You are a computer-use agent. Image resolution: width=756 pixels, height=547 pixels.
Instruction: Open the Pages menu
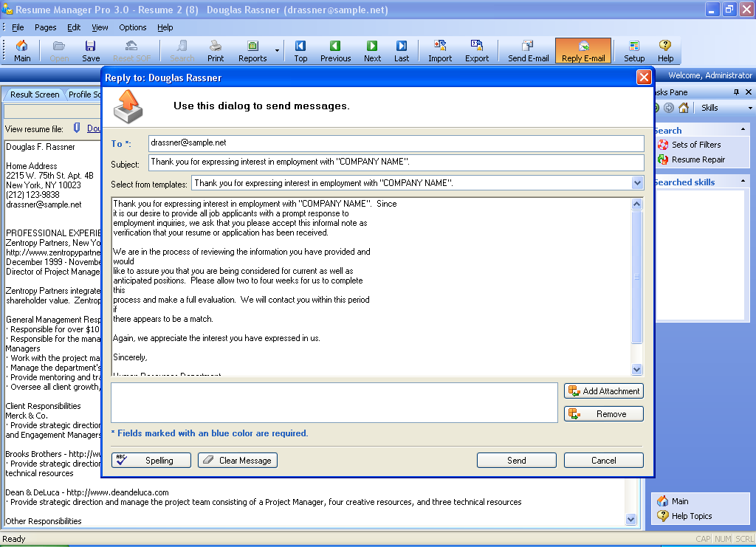point(45,27)
